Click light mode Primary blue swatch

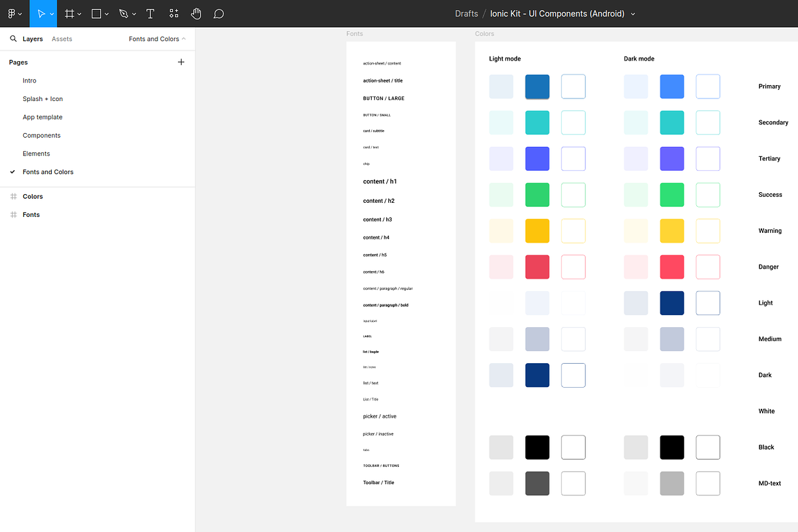point(537,86)
